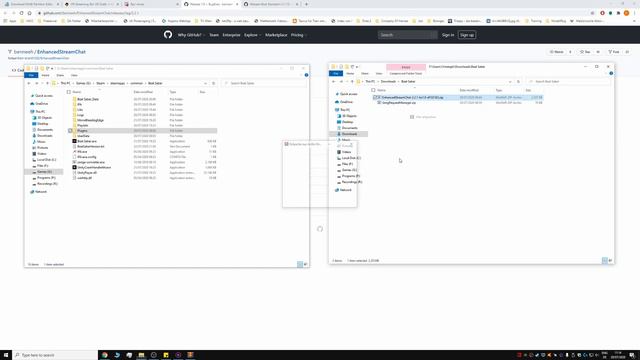Open File tab in right Explorer window
This screenshot has height=360, width=640.
tap(336, 73)
